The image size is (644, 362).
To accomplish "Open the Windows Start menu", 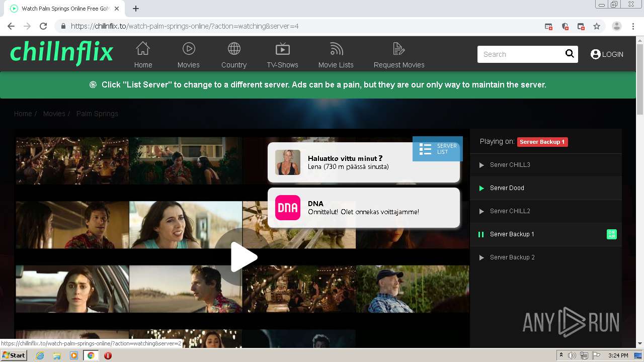I will tap(14, 355).
